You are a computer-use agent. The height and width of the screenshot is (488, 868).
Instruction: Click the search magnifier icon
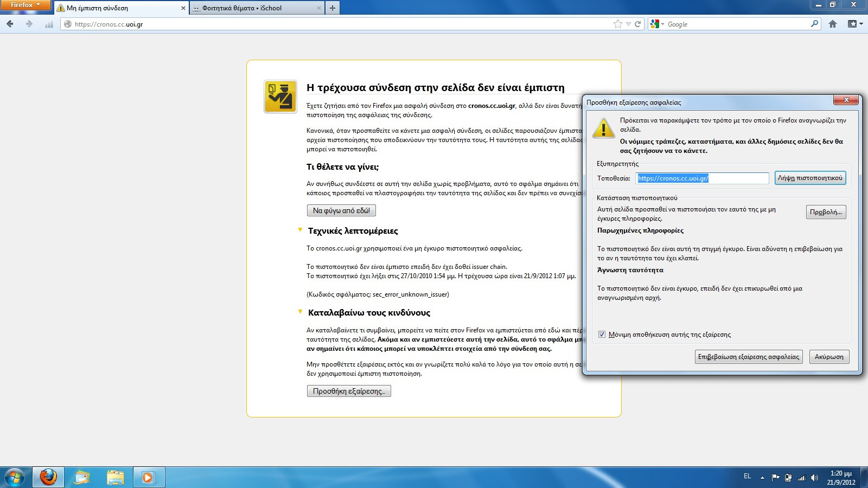click(x=814, y=24)
